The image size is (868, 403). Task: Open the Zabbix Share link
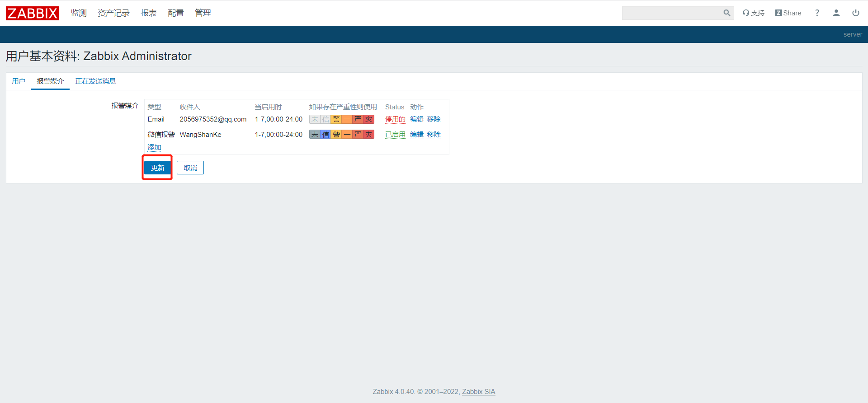click(x=788, y=13)
